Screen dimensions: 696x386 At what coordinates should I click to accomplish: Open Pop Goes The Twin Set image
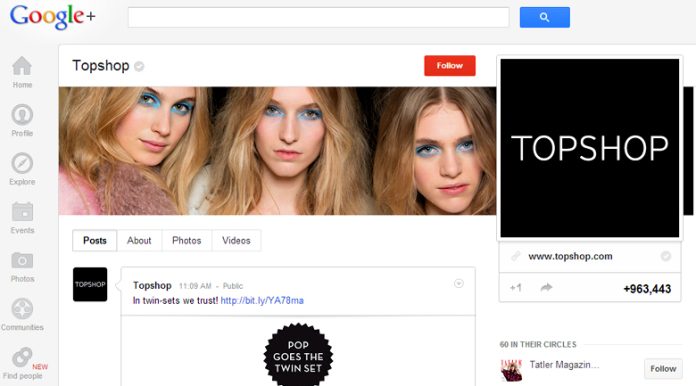click(298, 354)
